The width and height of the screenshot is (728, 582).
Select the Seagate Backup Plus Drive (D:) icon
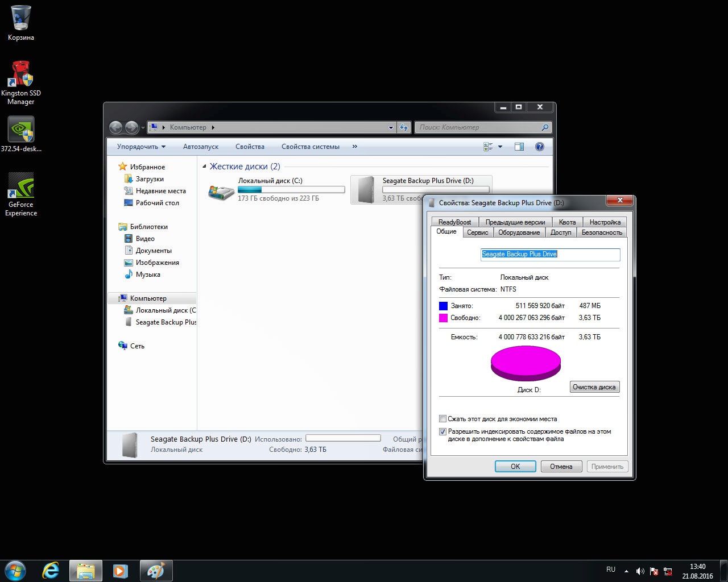(x=365, y=190)
